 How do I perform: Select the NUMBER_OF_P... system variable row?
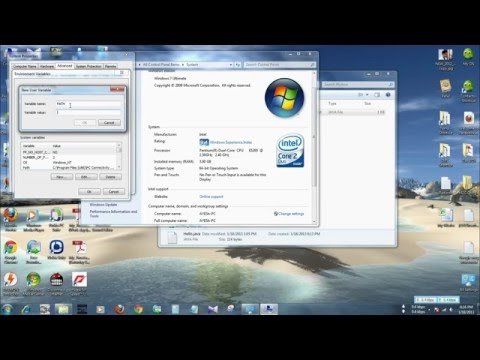coord(69,157)
